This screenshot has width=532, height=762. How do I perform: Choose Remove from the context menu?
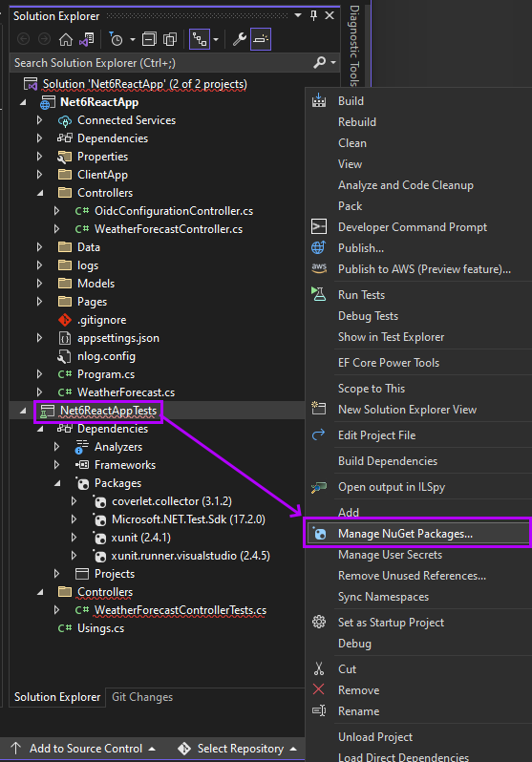(358, 690)
